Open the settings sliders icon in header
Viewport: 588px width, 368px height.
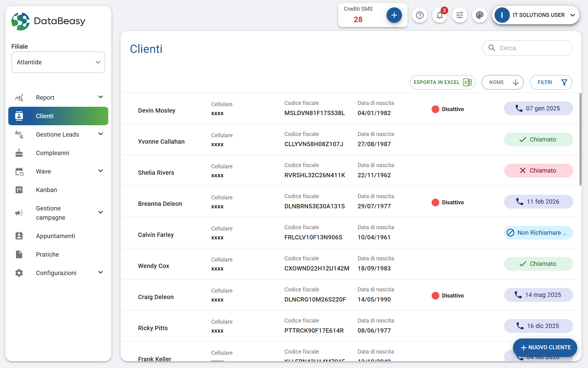click(459, 15)
